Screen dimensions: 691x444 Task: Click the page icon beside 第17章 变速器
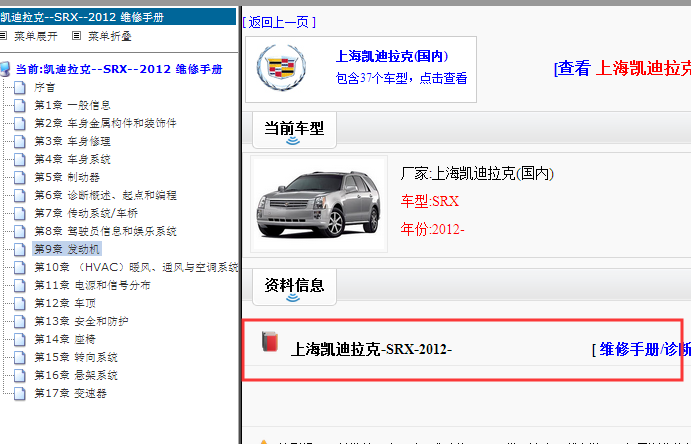[x=20, y=394]
